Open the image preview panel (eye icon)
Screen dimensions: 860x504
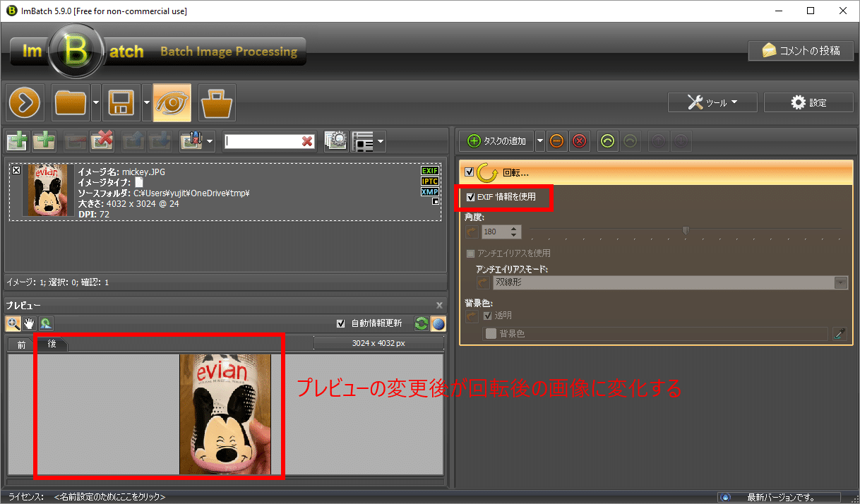click(x=172, y=102)
